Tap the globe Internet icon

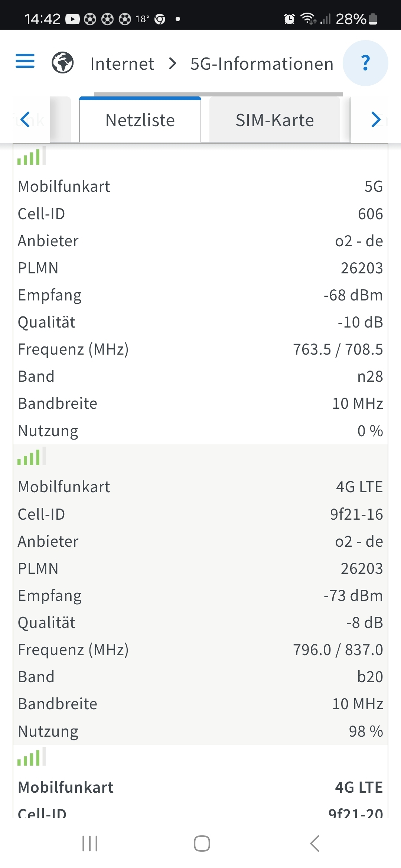pos(62,62)
